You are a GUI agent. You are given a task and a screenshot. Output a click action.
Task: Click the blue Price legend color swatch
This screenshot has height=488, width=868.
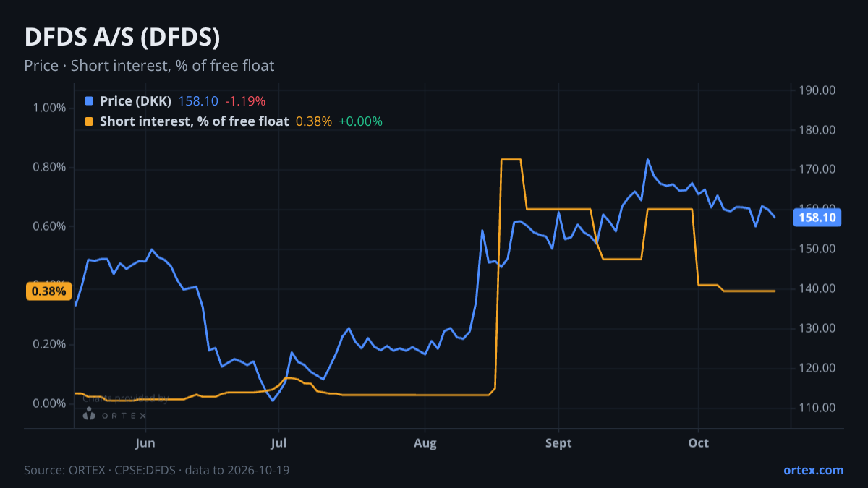[89, 101]
